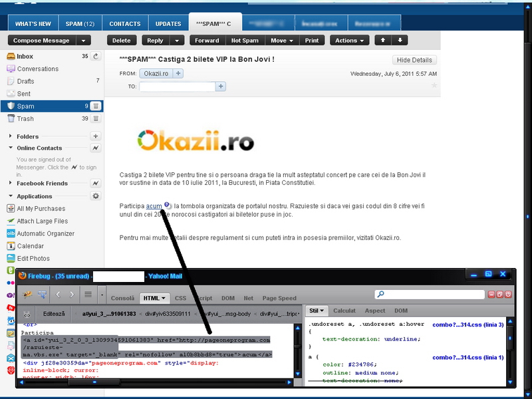
Task: Empty the Trash folder with its bin icon
Action: [x=96, y=118]
